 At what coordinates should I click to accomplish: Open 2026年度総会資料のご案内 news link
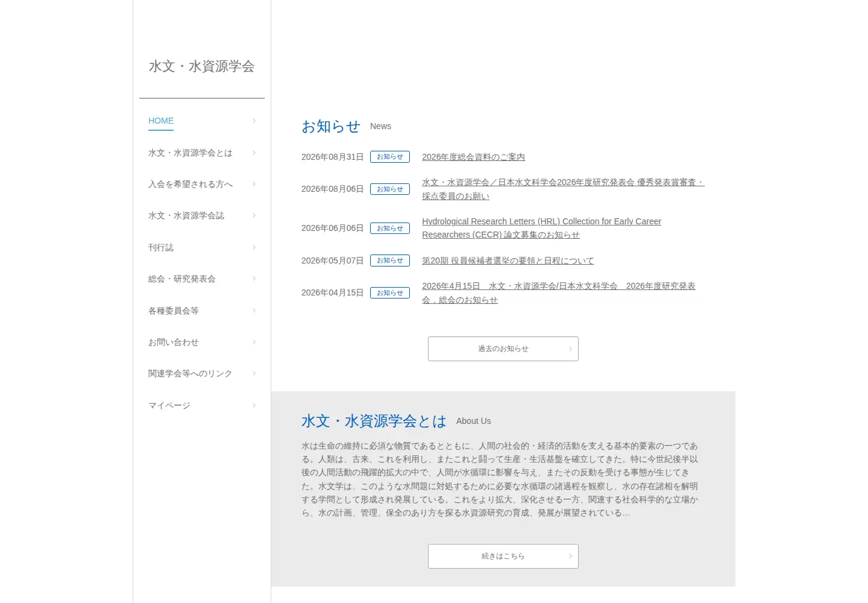pyautogui.click(x=473, y=157)
